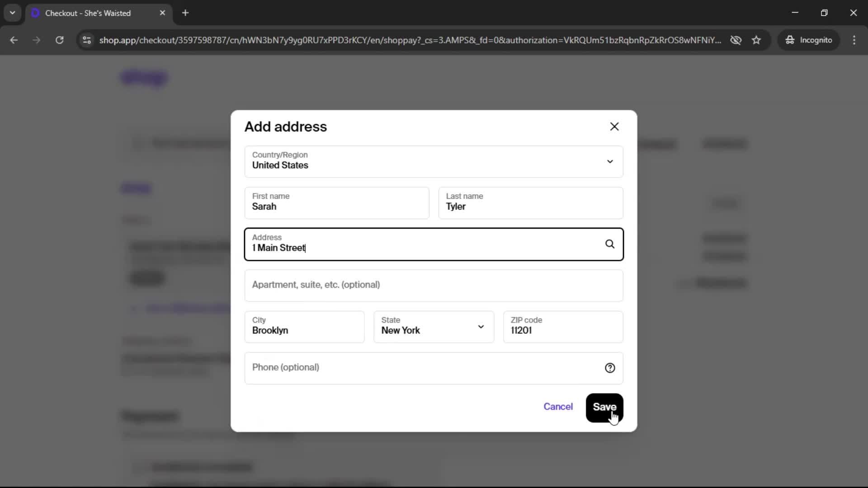Open the site information icon in address bar
This screenshot has width=868, height=488.
coord(87,40)
